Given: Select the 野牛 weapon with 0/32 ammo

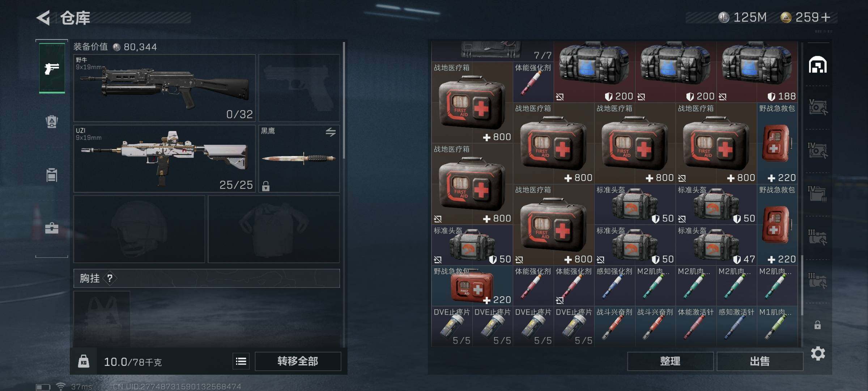Looking at the screenshot, I should point(165,88).
